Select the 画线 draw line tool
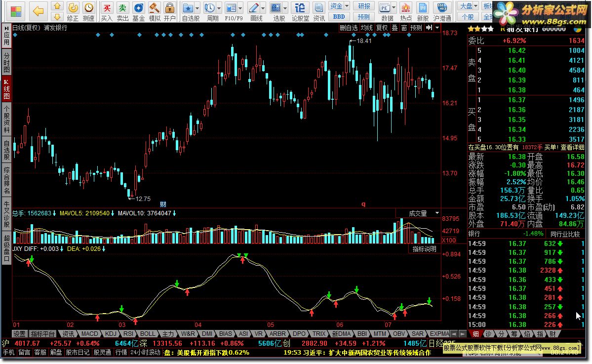Screen dimensions: 592x364 [x=254, y=11]
